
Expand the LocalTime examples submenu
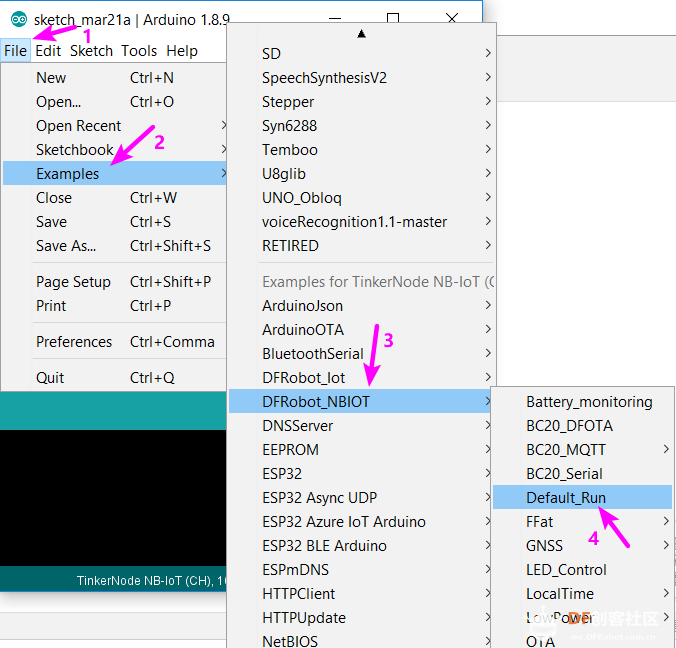(582, 594)
